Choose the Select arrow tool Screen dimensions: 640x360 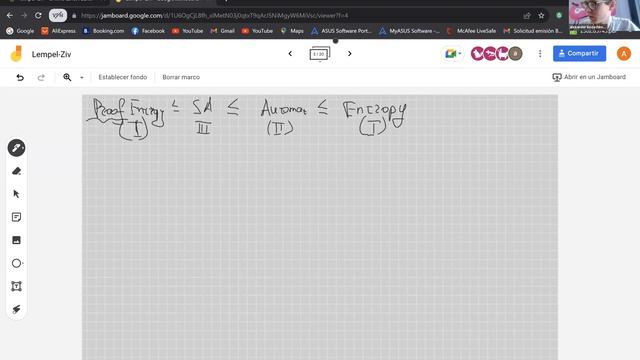pyautogui.click(x=16, y=194)
